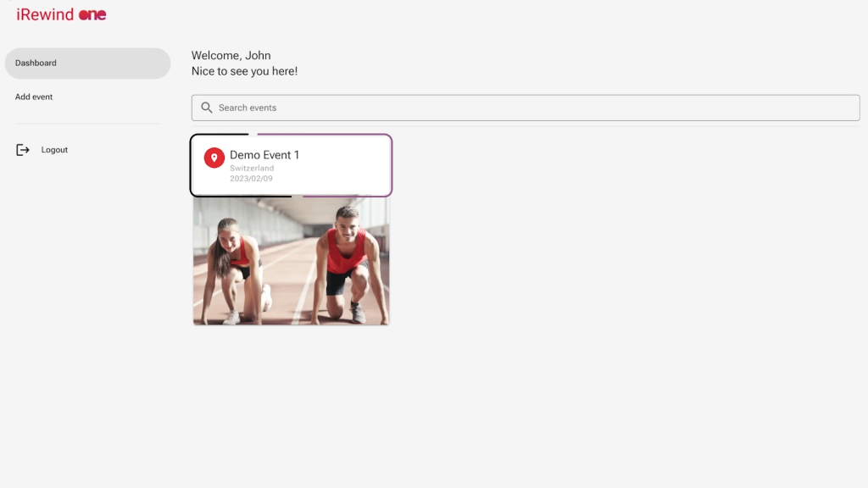Viewport: 868px width, 488px height.
Task: Open the Dashboard sidebar item
Action: click(x=87, y=64)
